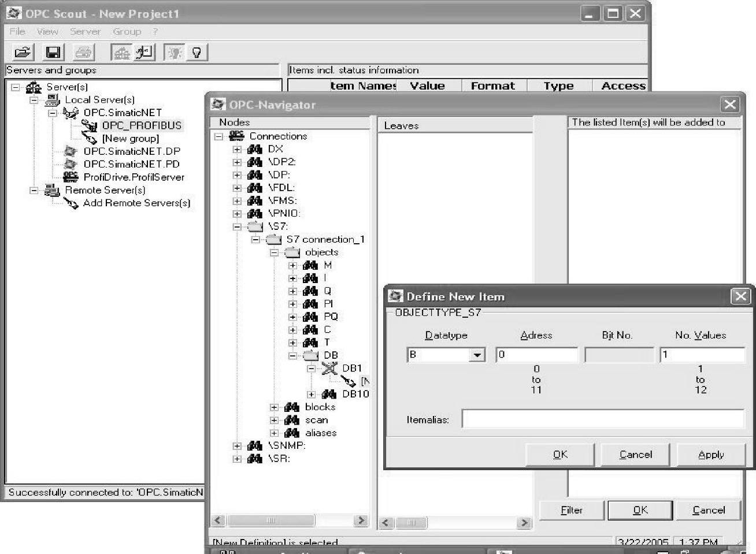Click the server network toolbar icon
The height and width of the screenshot is (554, 756).
pos(121,53)
